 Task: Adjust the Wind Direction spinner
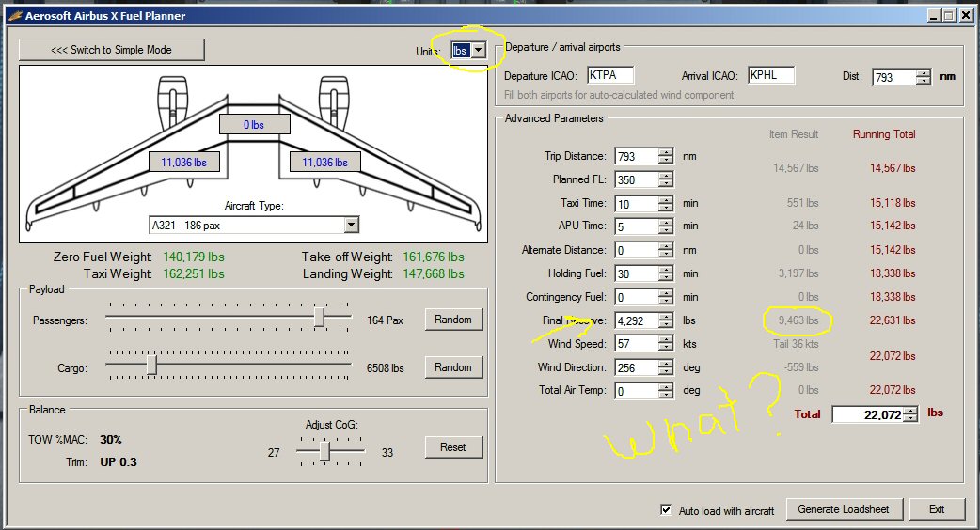point(666,367)
